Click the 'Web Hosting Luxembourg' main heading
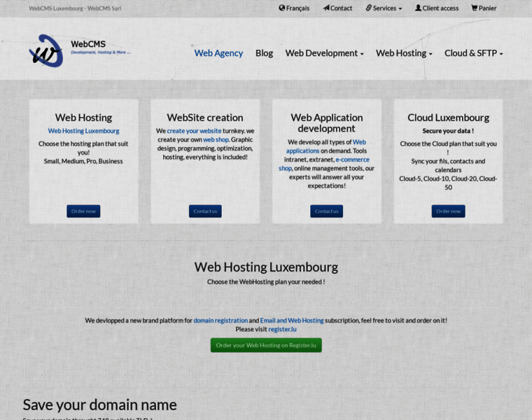The image size is (532, 420). tap(266, 267)
